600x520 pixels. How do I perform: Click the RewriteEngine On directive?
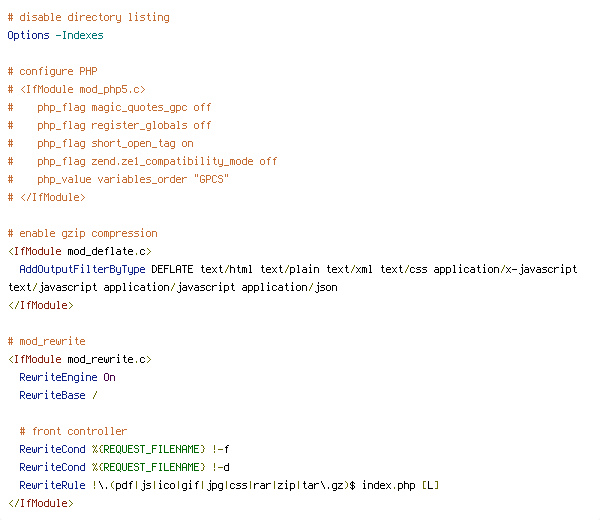pos(67,377)
